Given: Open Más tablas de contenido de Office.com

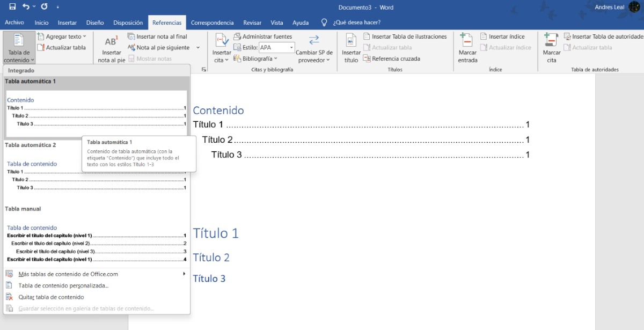Looking at the screenshot, I should 96,274.
